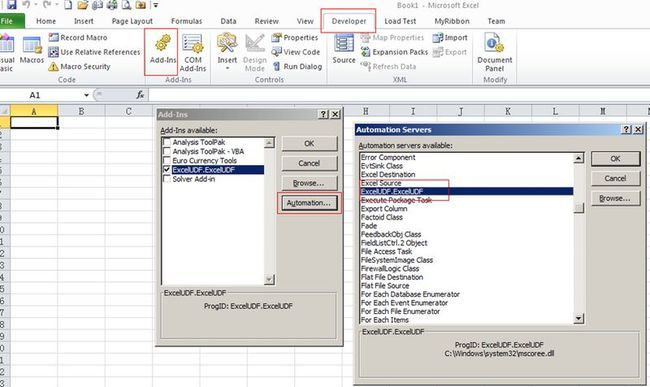Click OK in Automation Servers dialog
The height and width of the screenshot is (387, 650).
point(615,159)
